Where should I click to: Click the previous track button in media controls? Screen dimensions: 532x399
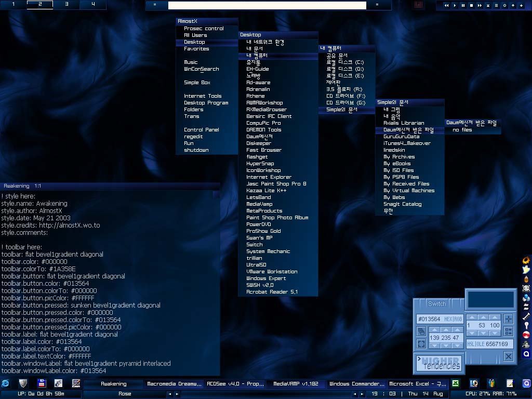click(x=446, y=5)
